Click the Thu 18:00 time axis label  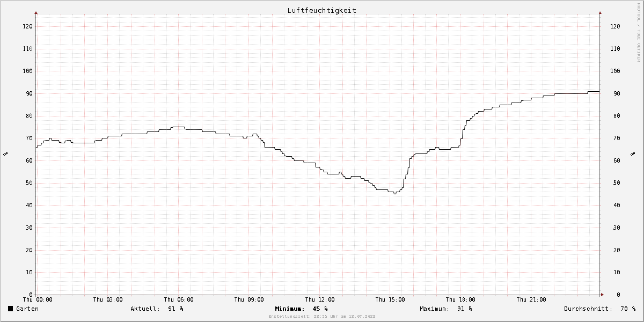point(460,299)
